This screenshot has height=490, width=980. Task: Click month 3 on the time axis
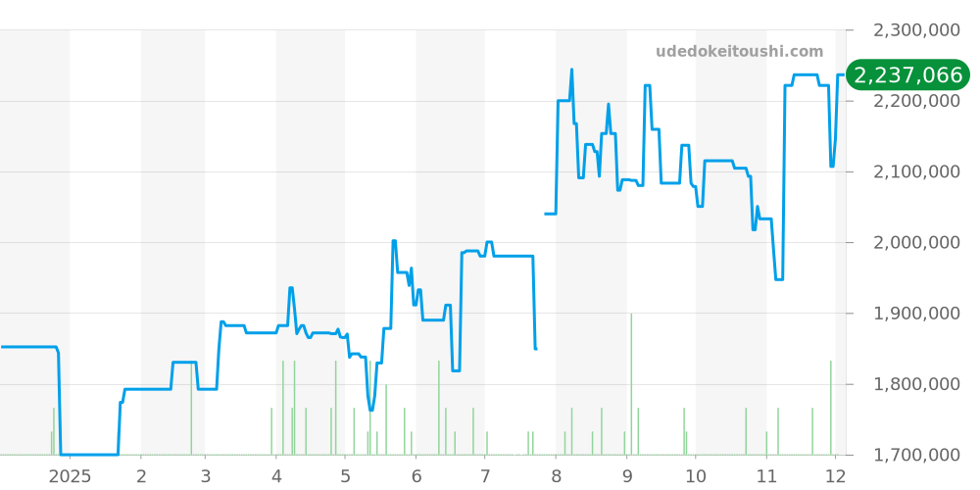coord(205,476)
